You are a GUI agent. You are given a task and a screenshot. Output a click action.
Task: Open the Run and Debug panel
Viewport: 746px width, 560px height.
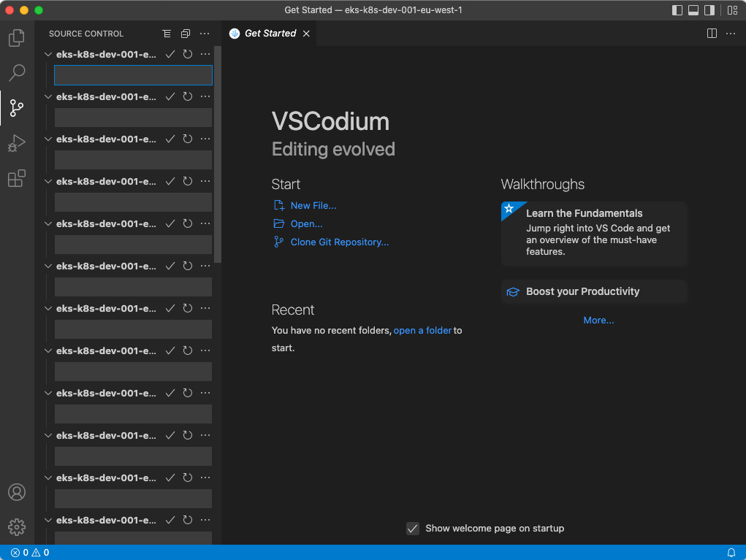(16, 143)
